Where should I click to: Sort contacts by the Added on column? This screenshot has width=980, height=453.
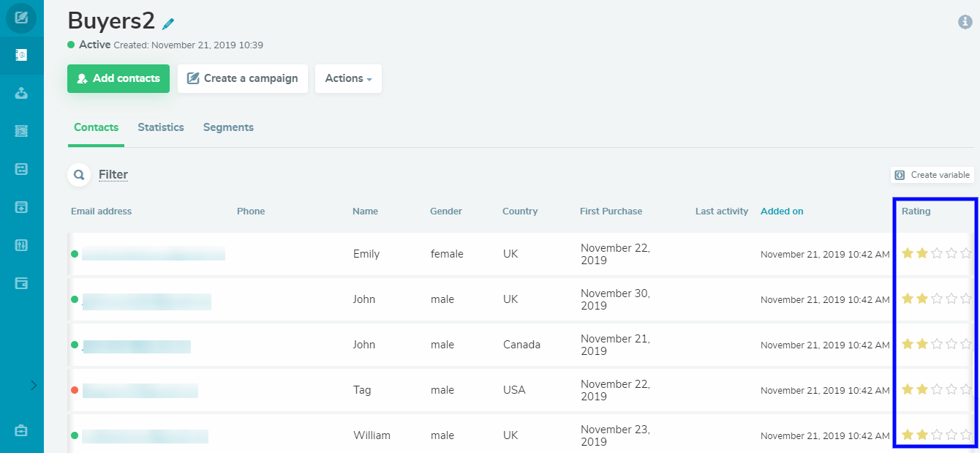782,211
